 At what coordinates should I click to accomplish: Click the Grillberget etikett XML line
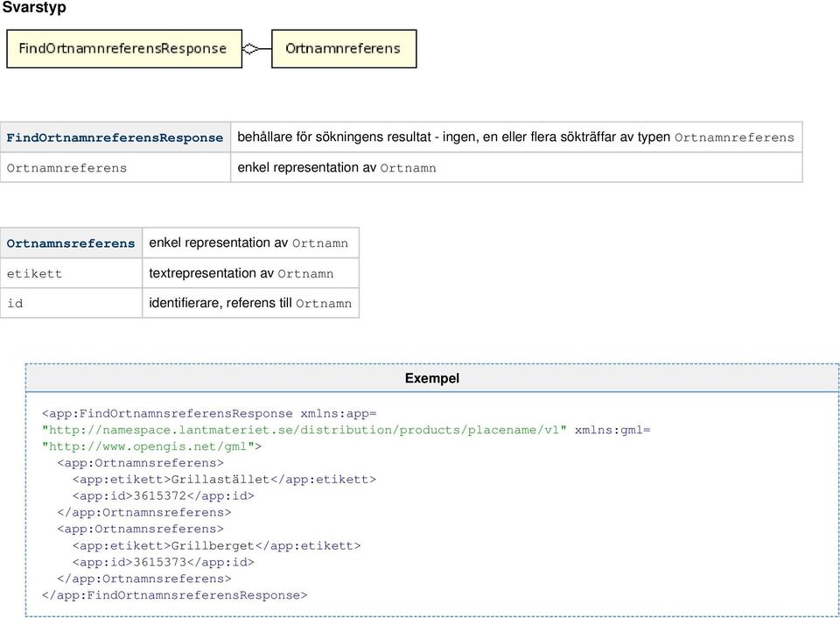pos(217,546)
